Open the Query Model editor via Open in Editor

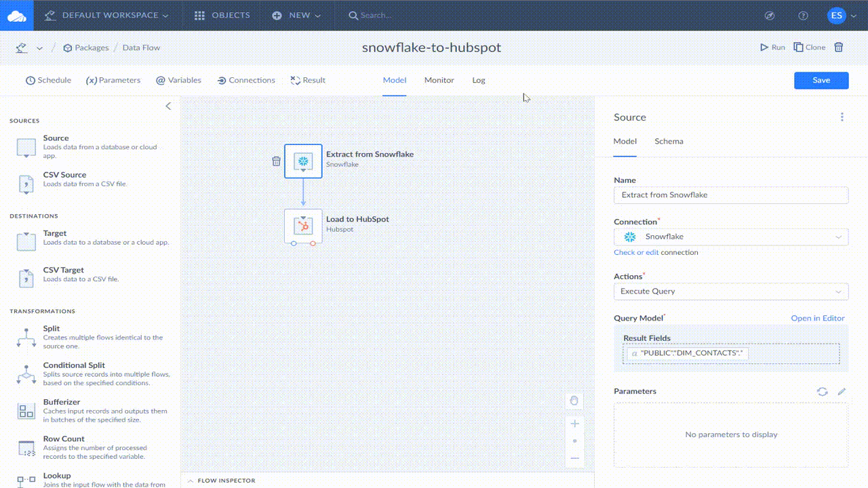coord(818,317)
